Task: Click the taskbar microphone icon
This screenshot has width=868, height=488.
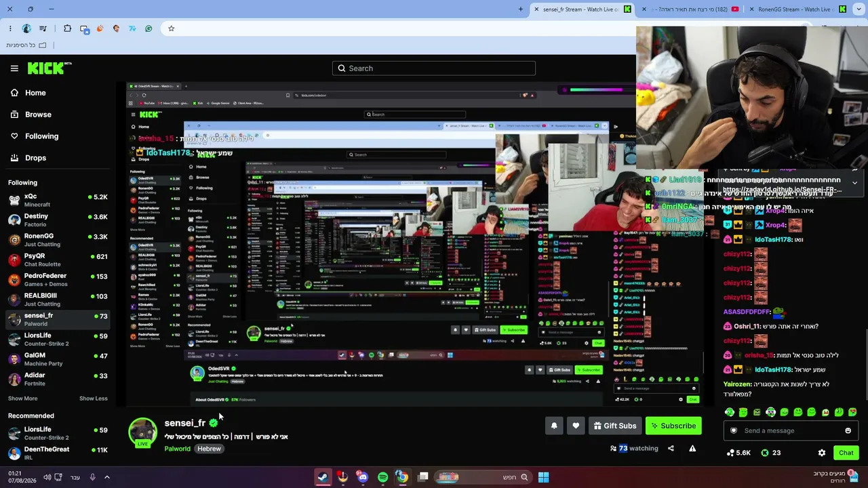Action: coord(92,477)
